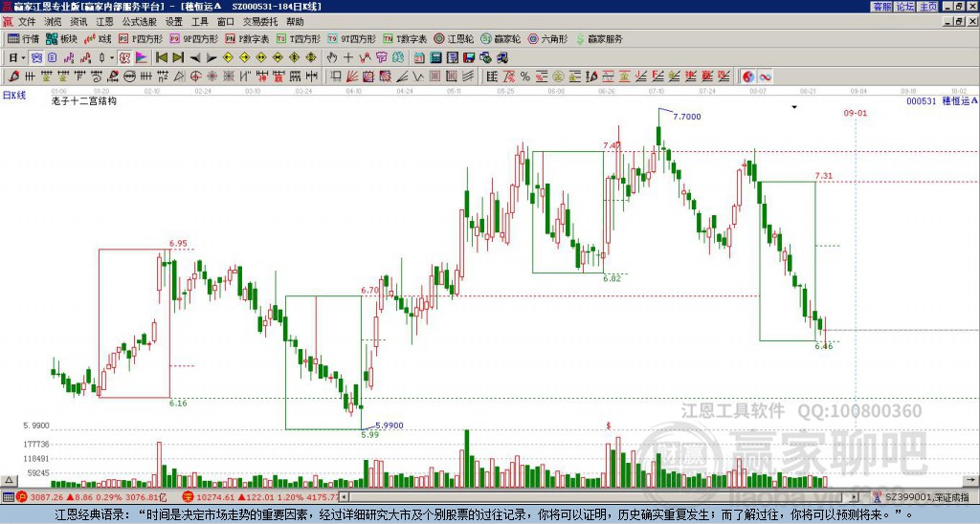
Task: Toggle the yin-yang icon button
Action: pyautogui.click(x=748, y=76)
